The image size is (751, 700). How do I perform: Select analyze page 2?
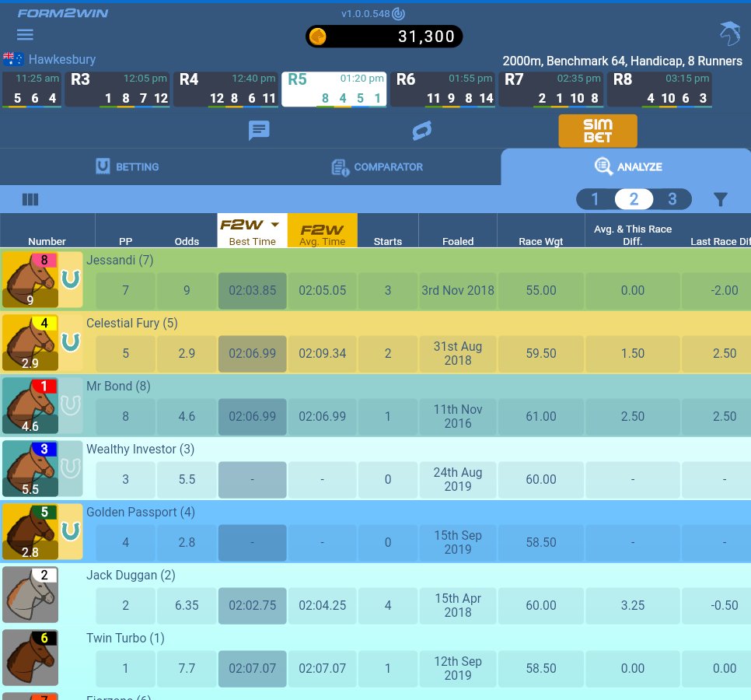[x=634, y=199]
